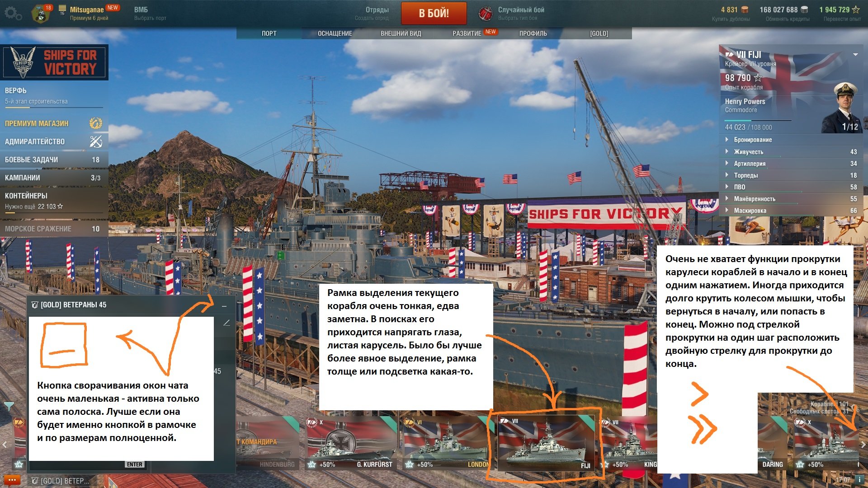This screenshot has height=488, width=868.
Task: Open the orange chat bubble icon
Action: [12, 480]
